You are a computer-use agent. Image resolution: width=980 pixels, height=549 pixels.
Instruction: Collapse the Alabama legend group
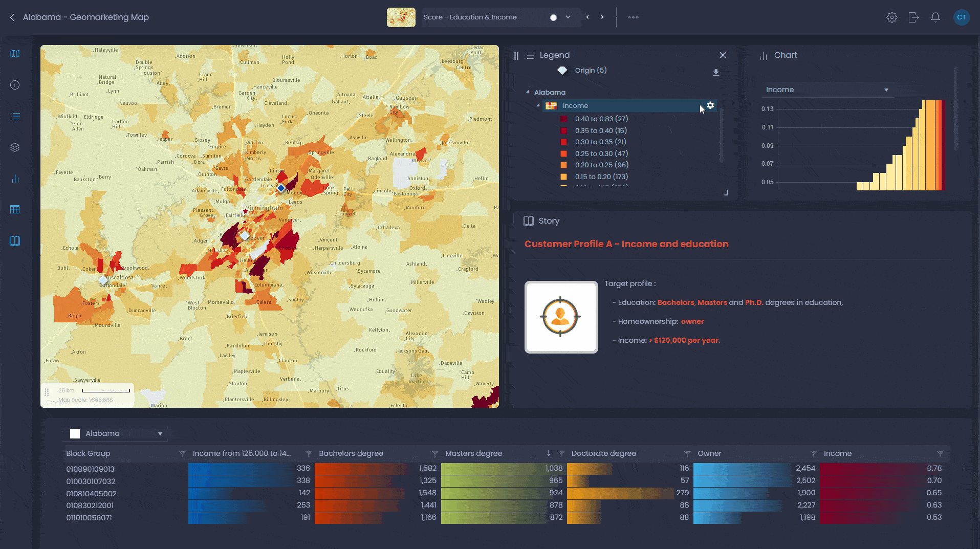528,92
